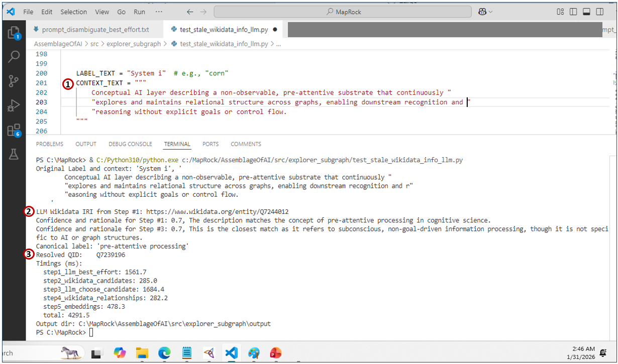
Task: Open the Run and Debug view
Action: coord(14,106)
